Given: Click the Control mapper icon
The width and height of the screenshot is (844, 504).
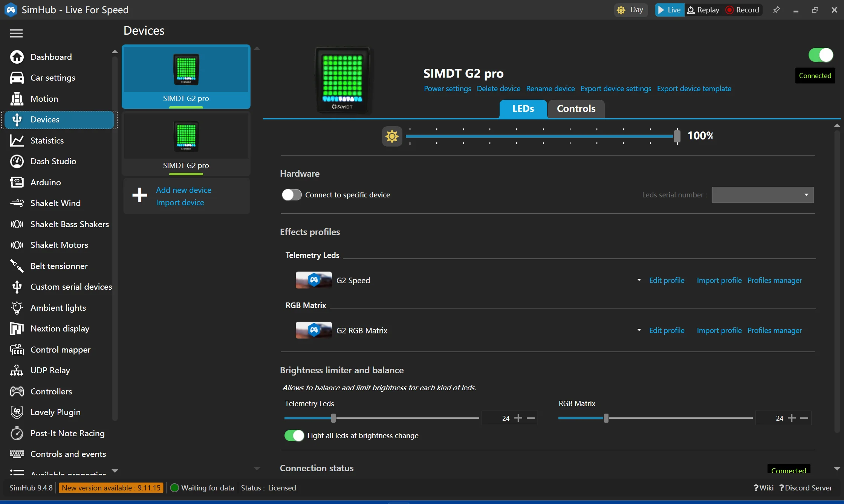Looking at the screenshot, I should tap(17, 350).
